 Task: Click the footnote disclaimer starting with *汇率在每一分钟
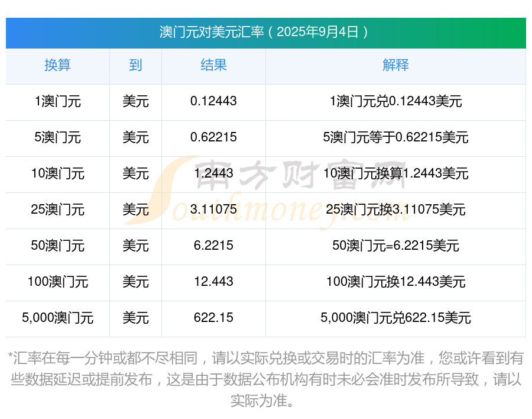tap(266, 379)
